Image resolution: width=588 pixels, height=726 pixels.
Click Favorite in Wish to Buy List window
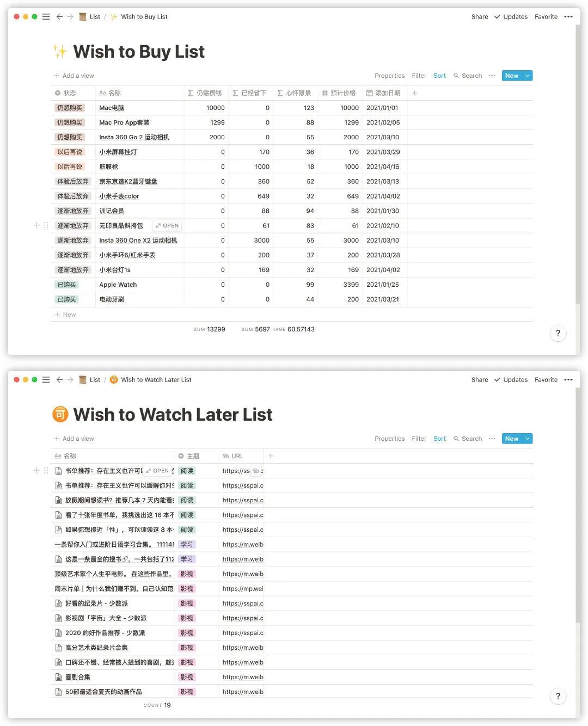(x=546, y=17)
